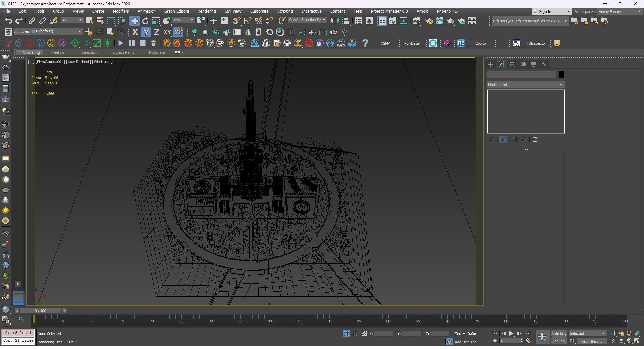
Task: Toggle the Z axis constraint
Action: pos(156,32)
